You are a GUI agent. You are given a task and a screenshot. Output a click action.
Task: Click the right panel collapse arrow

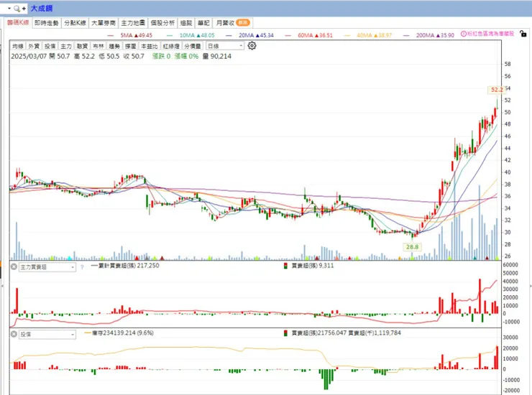(531, 287)
